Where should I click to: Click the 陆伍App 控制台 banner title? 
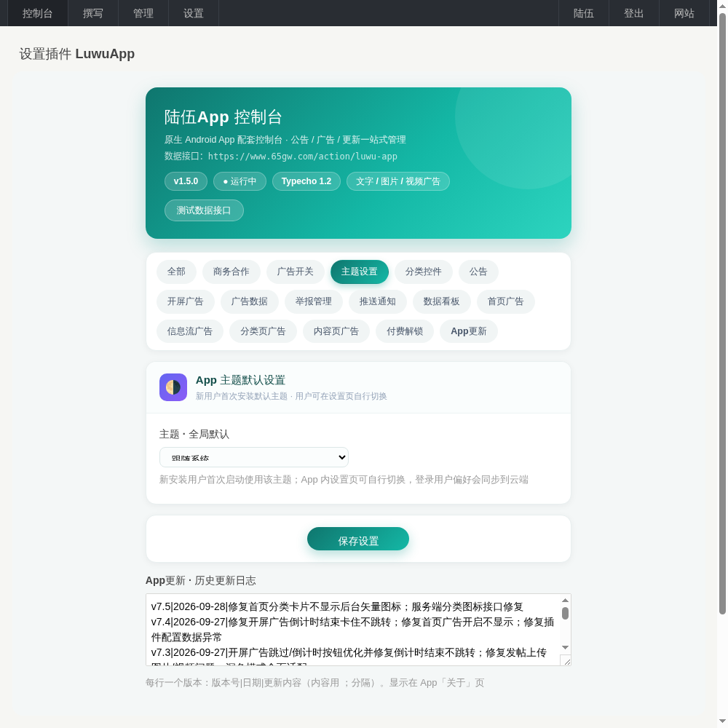[x=223, y=117]
